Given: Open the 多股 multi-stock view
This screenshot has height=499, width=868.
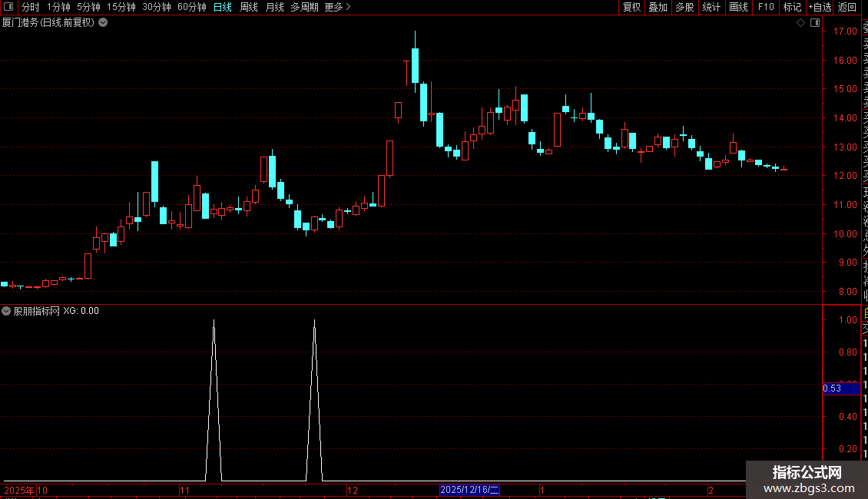Looking at the screenshot, I should coord(684,7).
